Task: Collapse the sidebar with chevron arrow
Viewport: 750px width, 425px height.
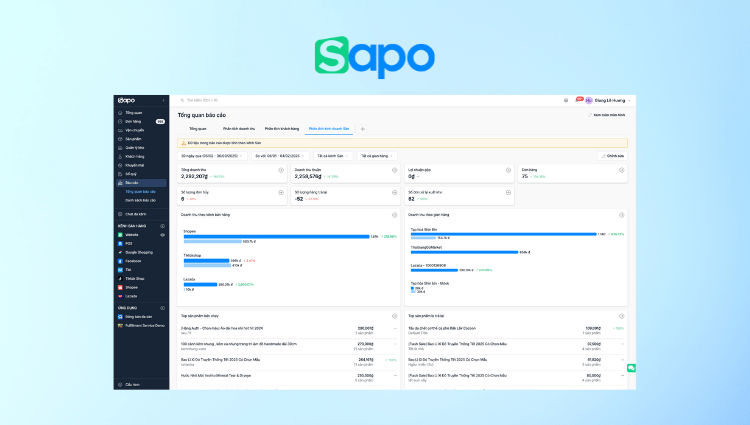Action: tap(164, 100)
